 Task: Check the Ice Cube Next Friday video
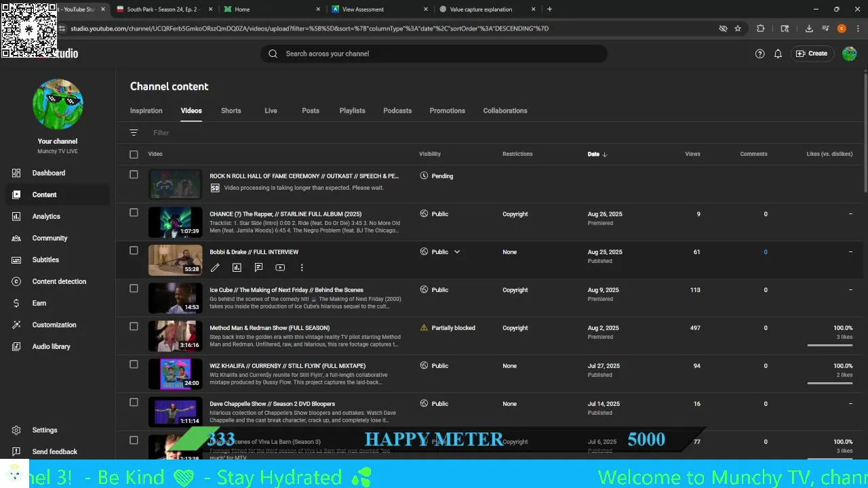[134, 289]
